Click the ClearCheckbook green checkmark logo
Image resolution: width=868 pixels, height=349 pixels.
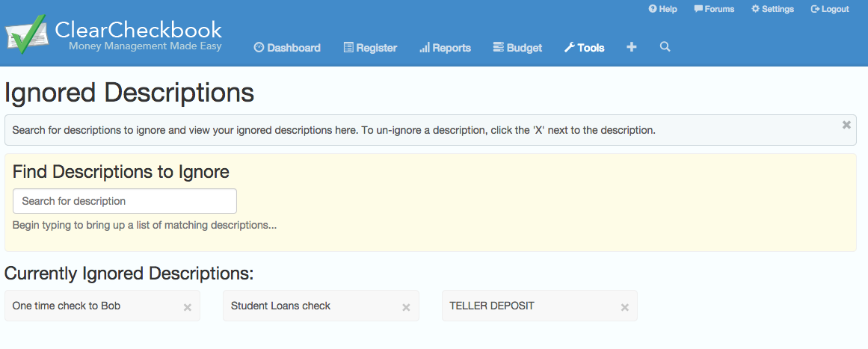[x=26, y=35]
